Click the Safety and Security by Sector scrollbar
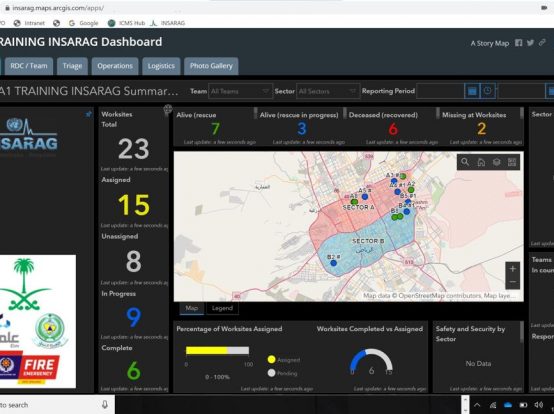Image resolution: width=554 pixels, height=414 pixels. click(521, 332)
